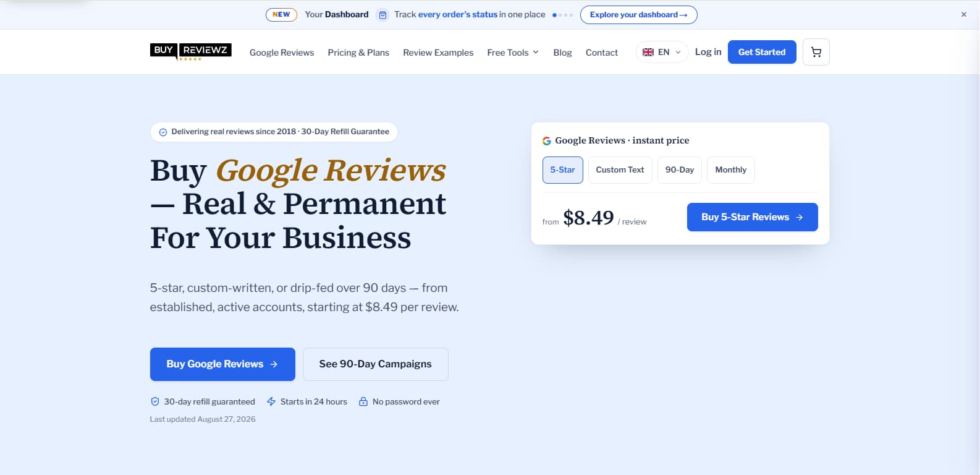Click the lock icon beside No password ever

363,401
